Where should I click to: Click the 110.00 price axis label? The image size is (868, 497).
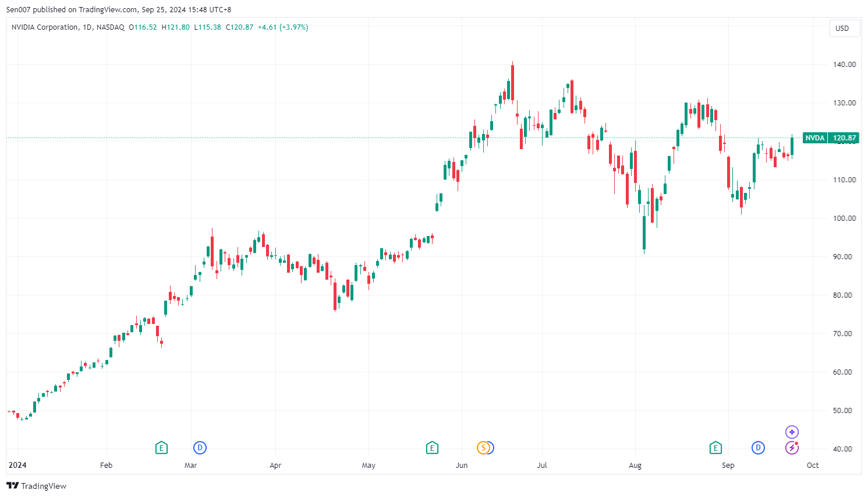[844, 179]
